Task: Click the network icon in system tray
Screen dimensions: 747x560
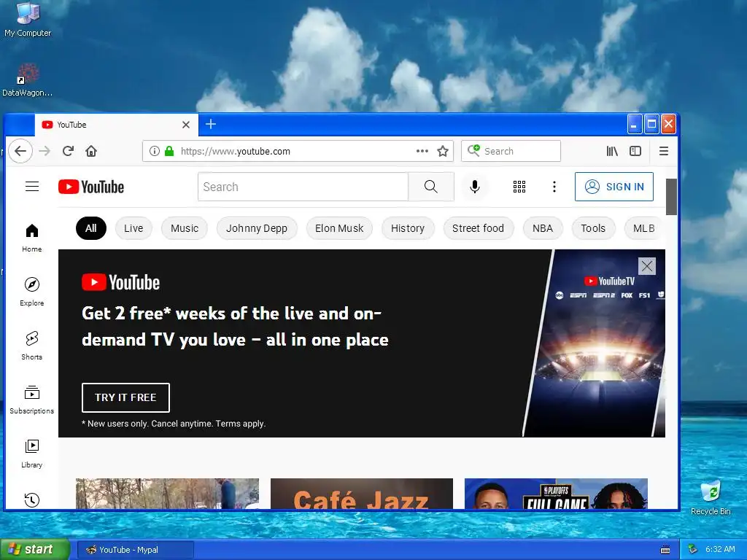Action: click(693, 550)
